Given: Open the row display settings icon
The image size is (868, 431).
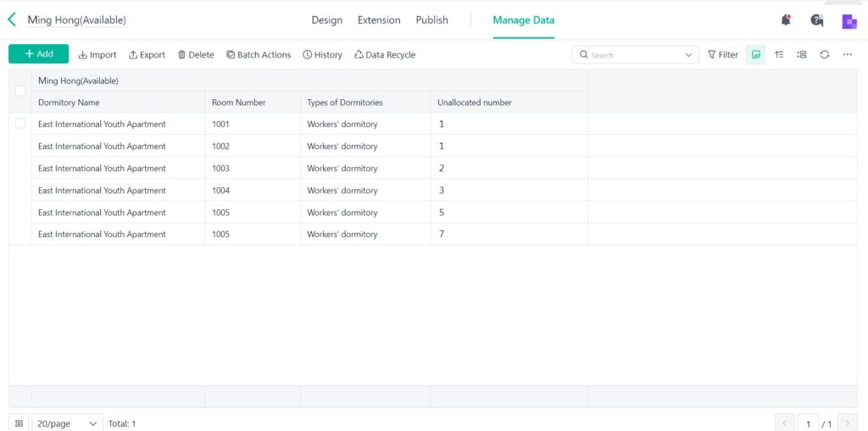Looking at the screenshot, I should click(x=802, y=55).
